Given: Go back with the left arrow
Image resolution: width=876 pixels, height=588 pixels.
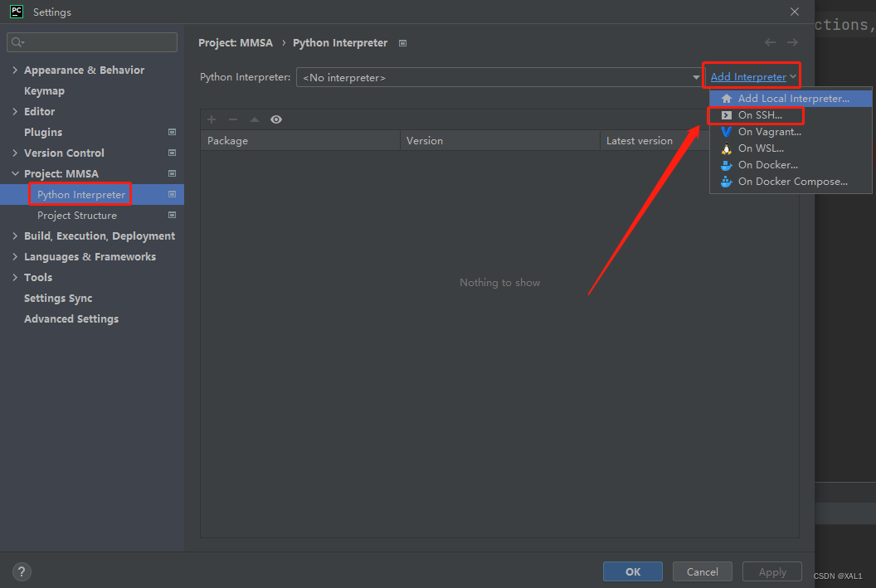Looking at the screenshot, I should click(x=771, y=42).
